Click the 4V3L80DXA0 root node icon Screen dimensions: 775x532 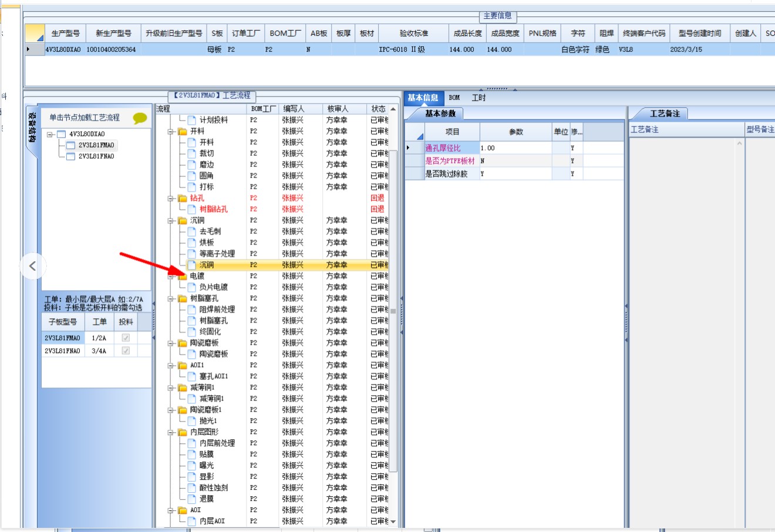[61, 134]
